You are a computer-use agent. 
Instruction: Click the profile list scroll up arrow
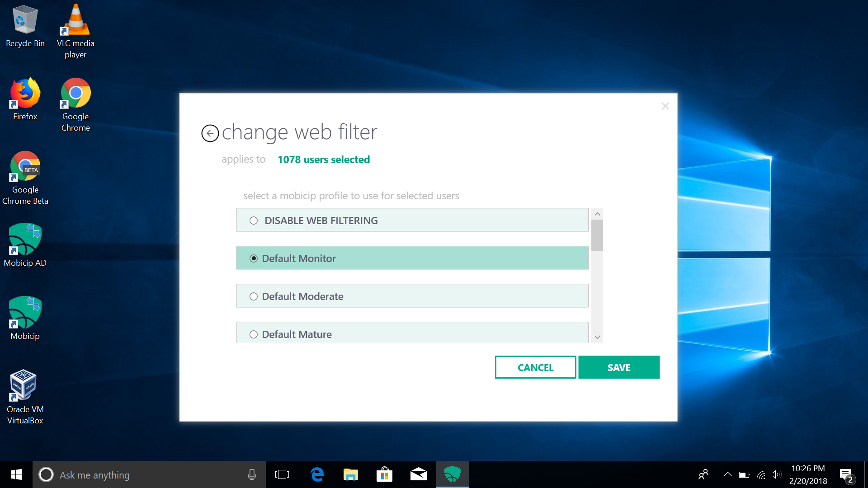[x=597, y=214]
